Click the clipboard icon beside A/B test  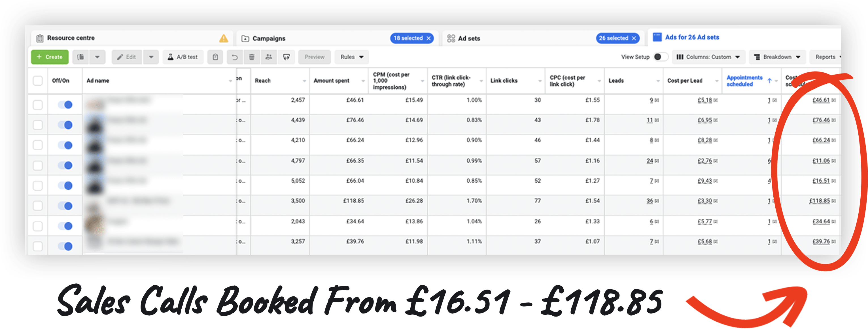(215, 57)
